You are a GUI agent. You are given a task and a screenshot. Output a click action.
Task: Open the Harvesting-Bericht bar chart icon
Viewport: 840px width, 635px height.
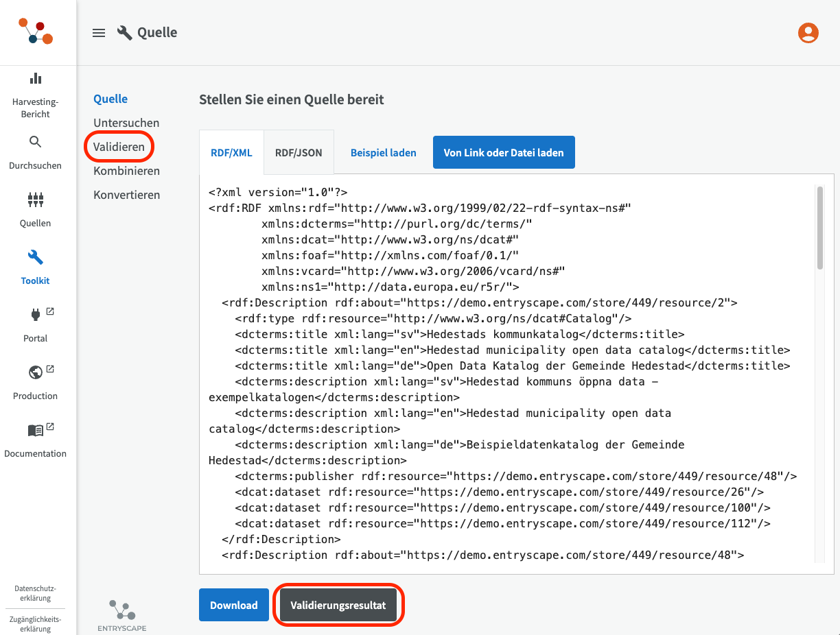coord(35,78)
